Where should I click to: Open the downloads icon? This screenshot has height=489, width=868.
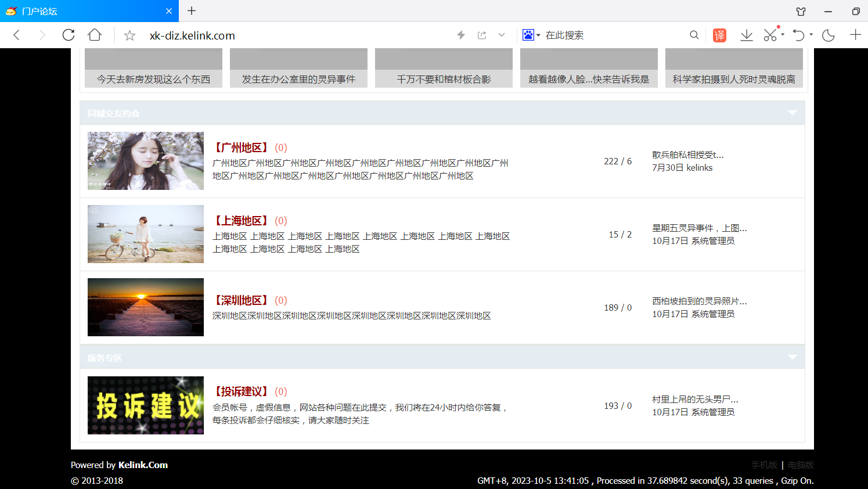tap(747, 35)
